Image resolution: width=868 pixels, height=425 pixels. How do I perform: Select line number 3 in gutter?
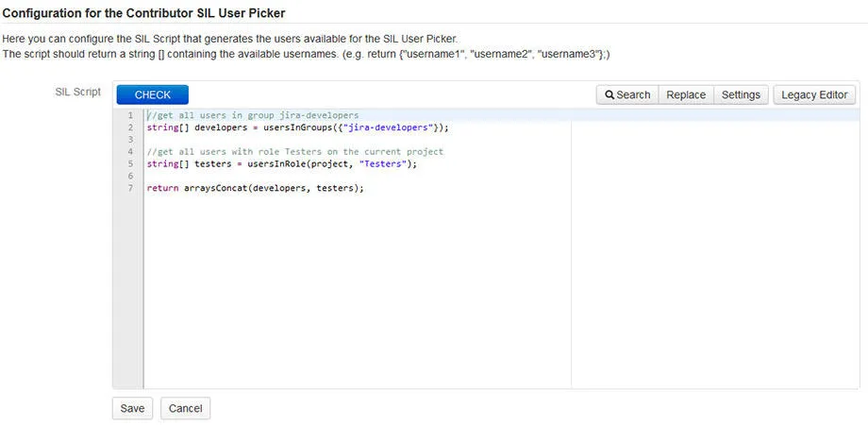(130, 140)
